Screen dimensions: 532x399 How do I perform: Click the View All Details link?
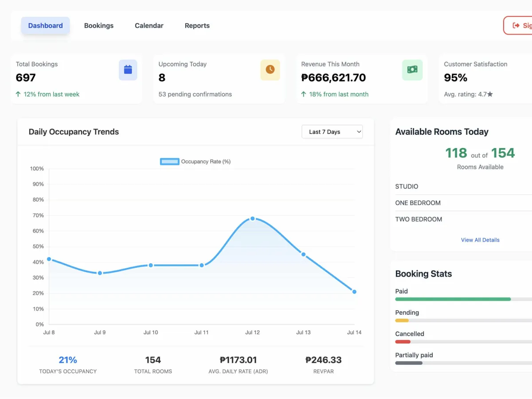tap(480, 240)
